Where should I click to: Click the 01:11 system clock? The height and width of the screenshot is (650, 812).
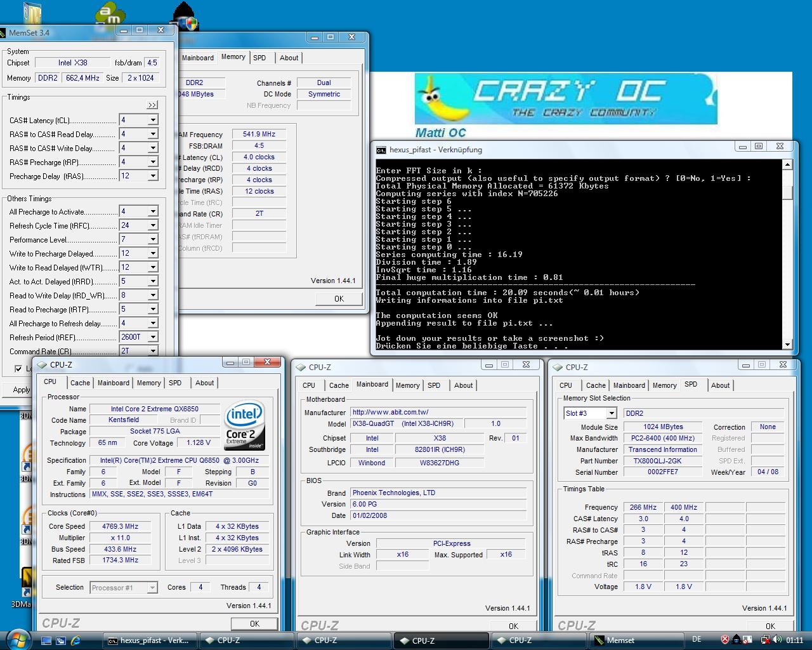pos(794,640)
